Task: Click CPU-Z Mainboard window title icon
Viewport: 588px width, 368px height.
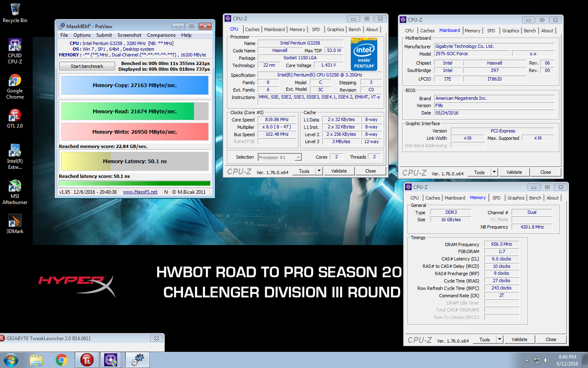Action: [x=403, y=20]
